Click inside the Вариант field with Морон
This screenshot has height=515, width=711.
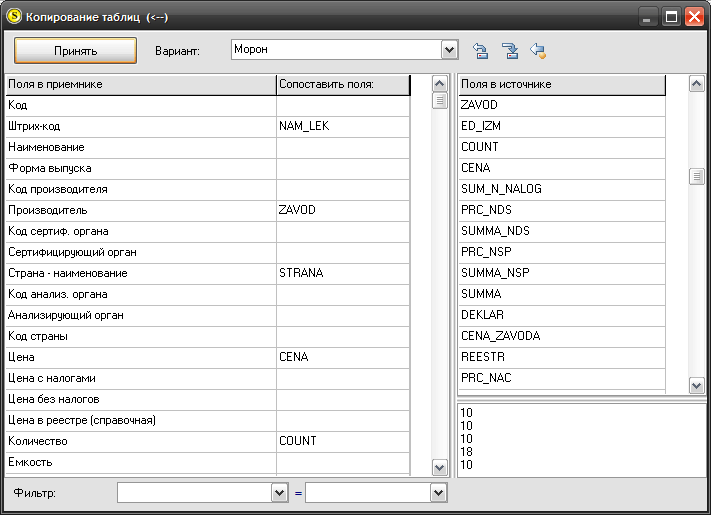[336, 49]
